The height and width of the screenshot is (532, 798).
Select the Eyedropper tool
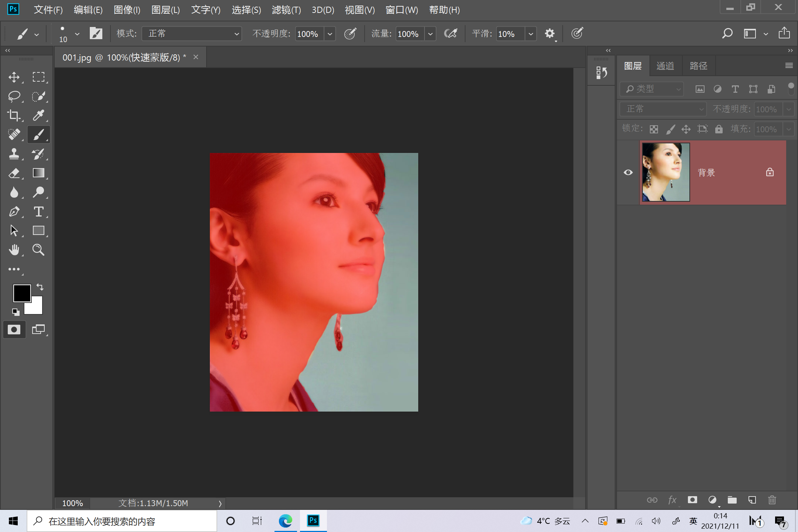(38, 115)
